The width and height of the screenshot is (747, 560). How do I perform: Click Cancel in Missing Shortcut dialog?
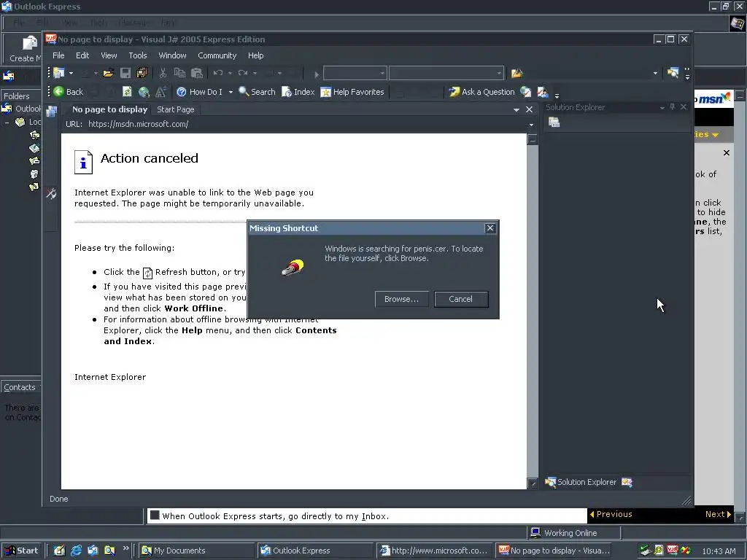tap(461, 299)
